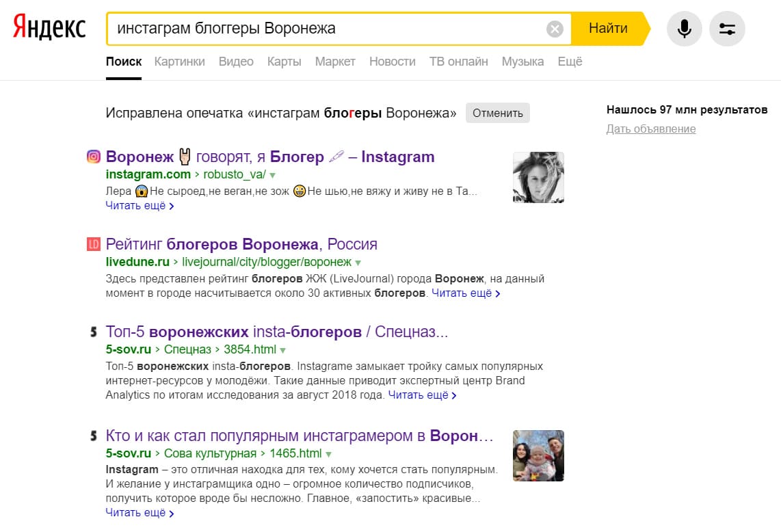Viewport: 781px width, 532px height.
Task: Open the Дать объявление link
Action: (651, 129)
